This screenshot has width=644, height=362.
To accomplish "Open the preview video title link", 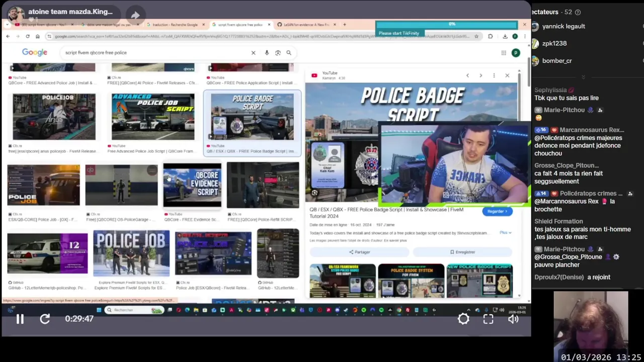I will [386, 213].
